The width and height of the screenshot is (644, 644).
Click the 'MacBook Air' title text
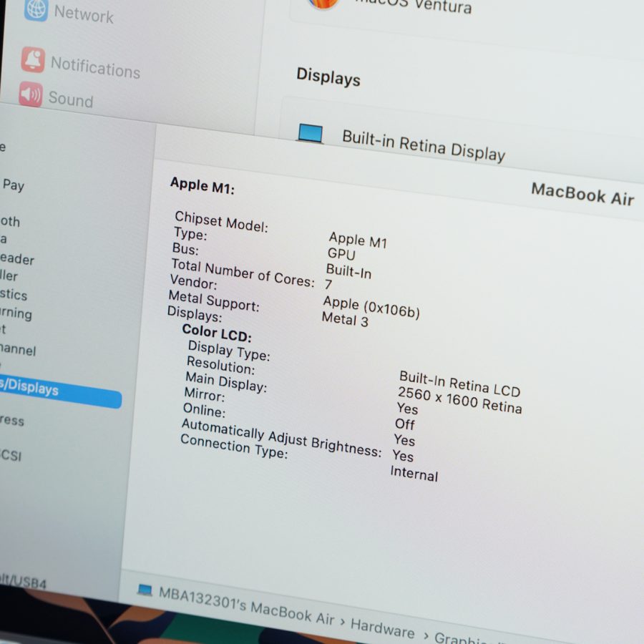[x=582, y=194]
